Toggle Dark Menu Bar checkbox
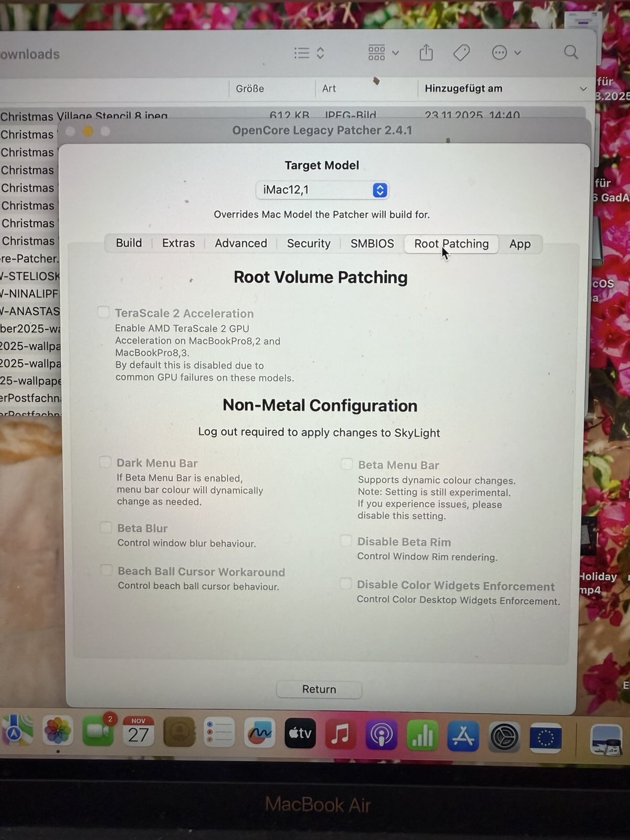The height and width of the screenshot is (840, 630). point(106,462)
